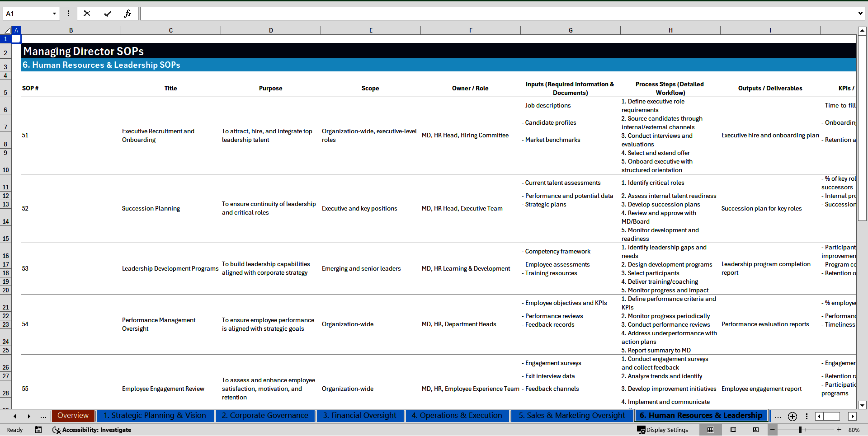The image size is (868, 436).
Task: Add a new sheet with plus icon
Action: tap(792, 416)
